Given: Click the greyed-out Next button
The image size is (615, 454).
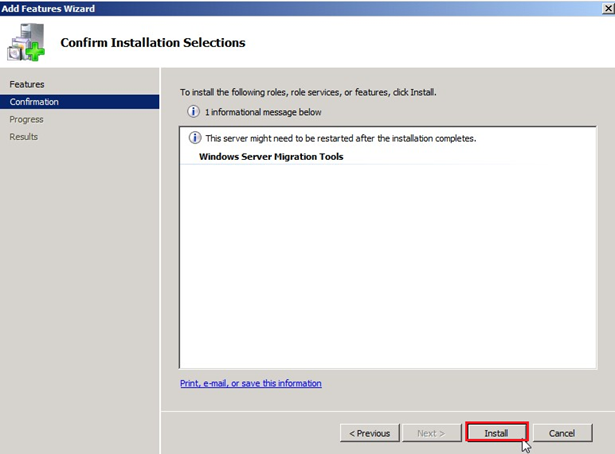Looking at the screenshot, I should pos(431,433).
